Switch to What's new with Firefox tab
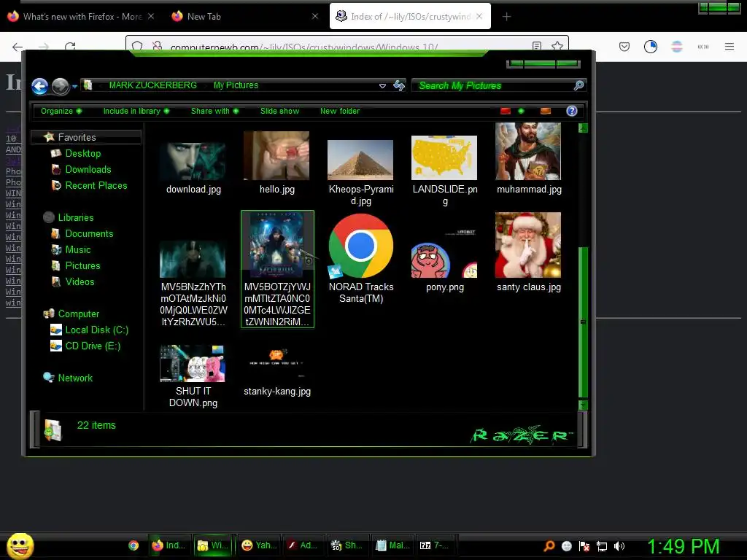Screen dimensions: 747x560 81,16
